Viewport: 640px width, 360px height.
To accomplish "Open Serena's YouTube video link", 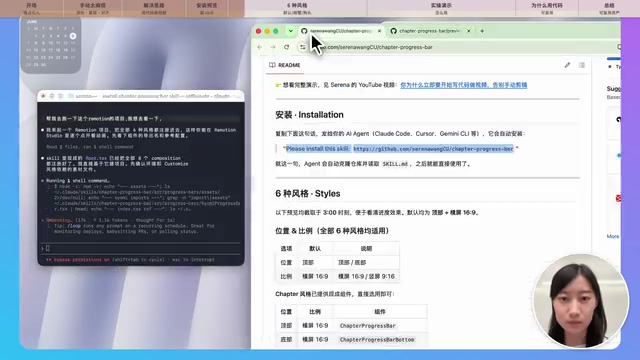I will click(x=464, y=85).
